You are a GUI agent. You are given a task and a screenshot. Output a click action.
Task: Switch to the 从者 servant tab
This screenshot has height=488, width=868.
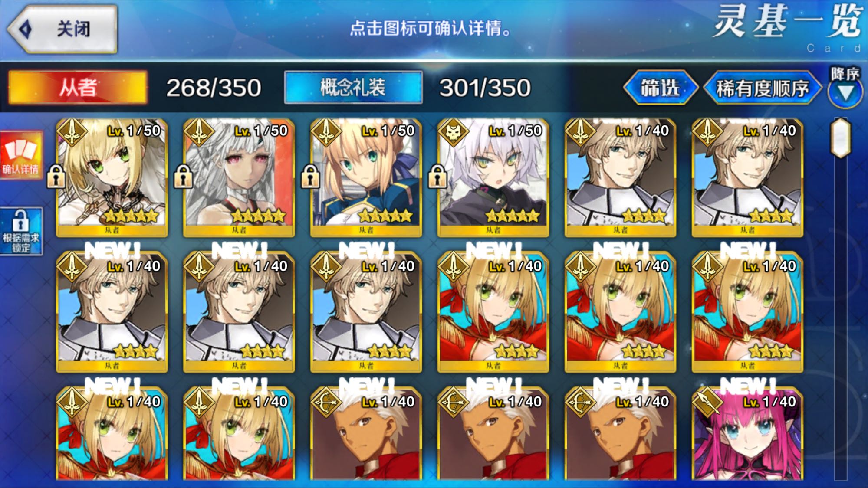coord(78,87)
